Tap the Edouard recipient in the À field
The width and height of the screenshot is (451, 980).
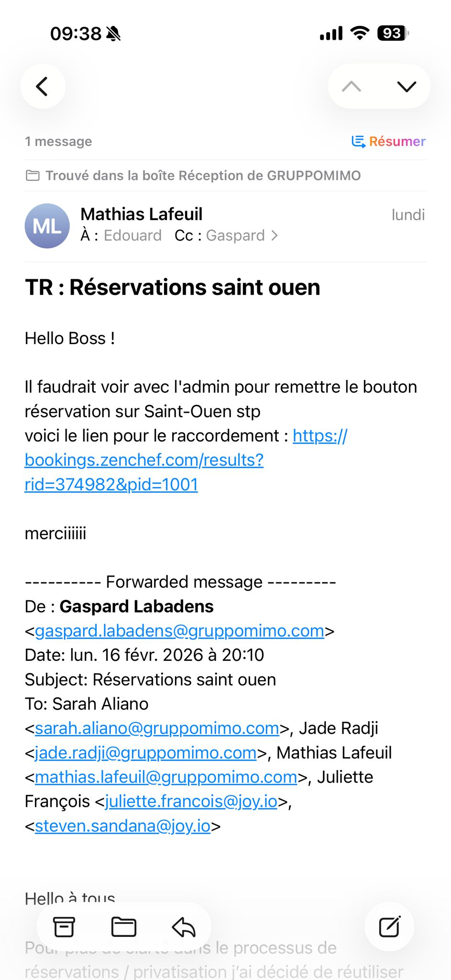pos(132,235)
